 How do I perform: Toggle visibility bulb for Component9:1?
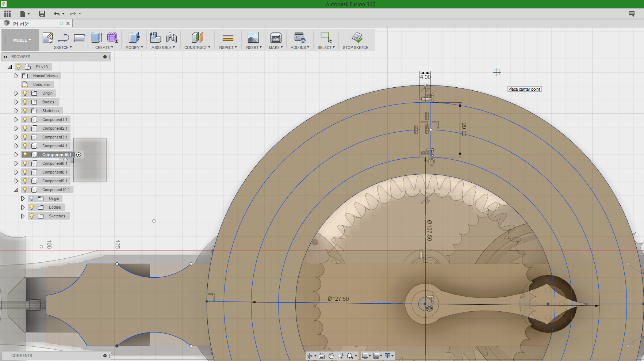[x=25, y=181]
